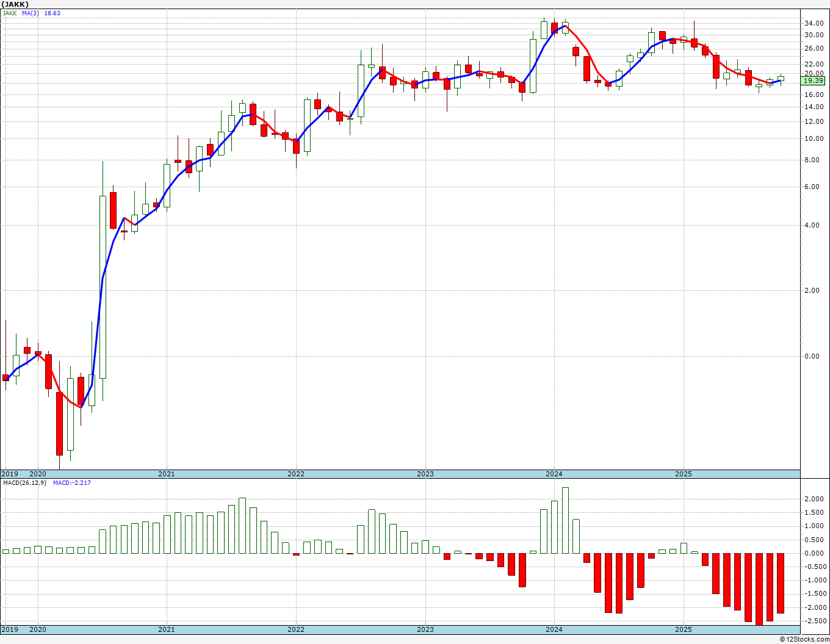Select "2.00" on the price axis
This screenshot has height=644, width=830.
click(812, 290)
